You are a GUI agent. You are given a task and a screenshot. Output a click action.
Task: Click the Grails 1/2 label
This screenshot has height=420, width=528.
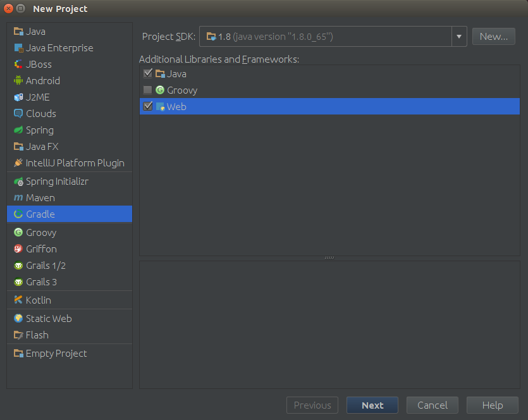pos(46,266)
